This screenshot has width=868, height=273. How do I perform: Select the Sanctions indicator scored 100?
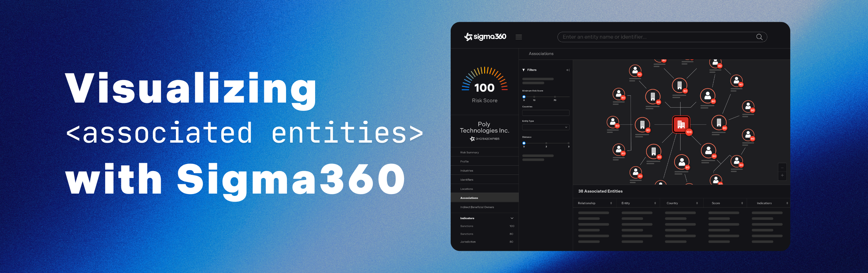tap(487, 226)
